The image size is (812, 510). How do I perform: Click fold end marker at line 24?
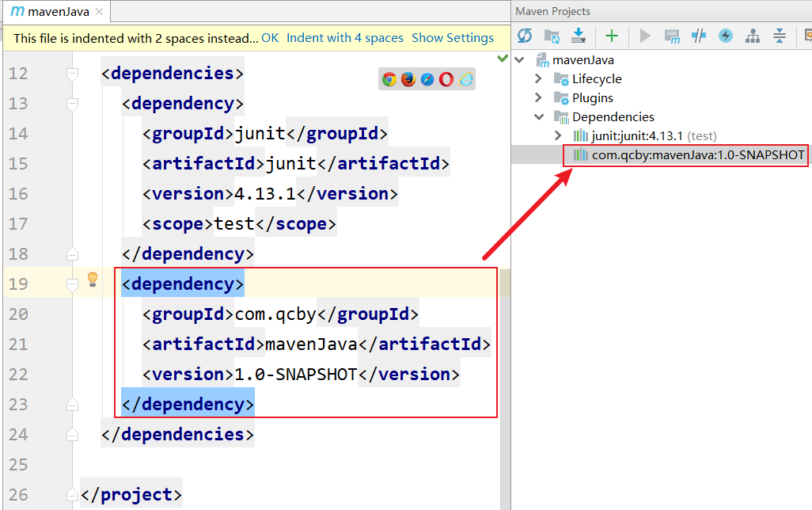click(x=73, y=434)
